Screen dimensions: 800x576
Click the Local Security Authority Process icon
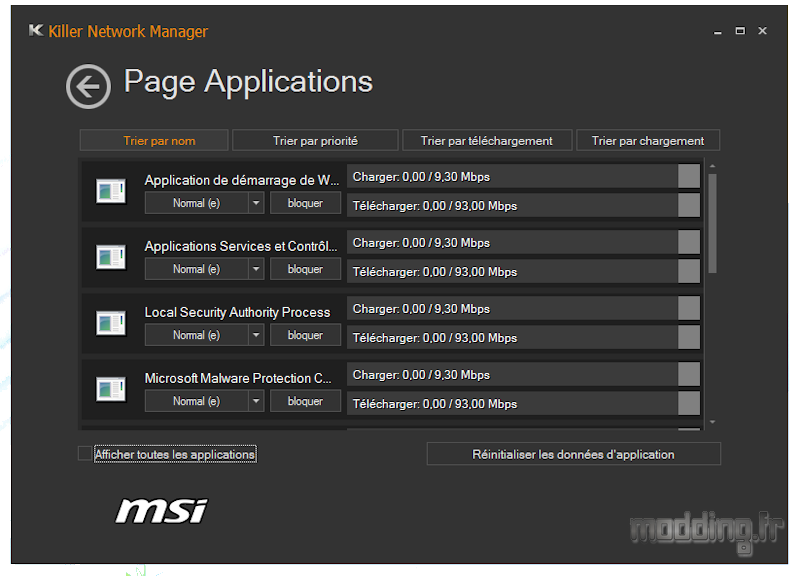111,323
